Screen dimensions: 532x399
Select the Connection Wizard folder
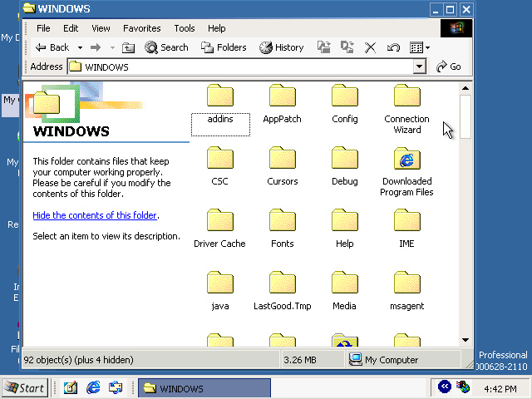click(x=406, y=109)
